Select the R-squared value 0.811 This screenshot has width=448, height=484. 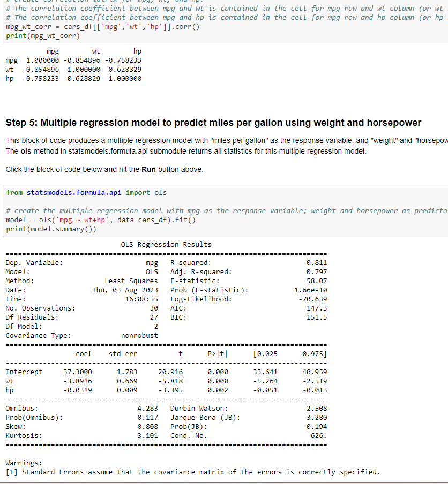coord(317,263)
